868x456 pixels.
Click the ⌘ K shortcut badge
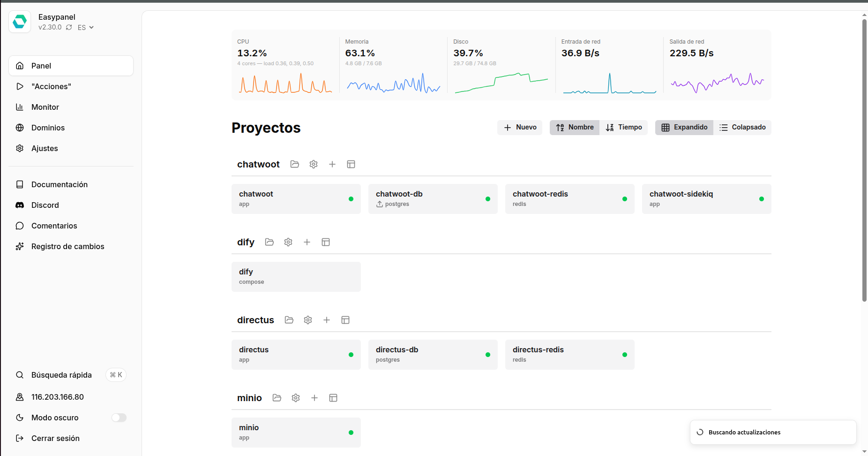(x=116, y=375)
